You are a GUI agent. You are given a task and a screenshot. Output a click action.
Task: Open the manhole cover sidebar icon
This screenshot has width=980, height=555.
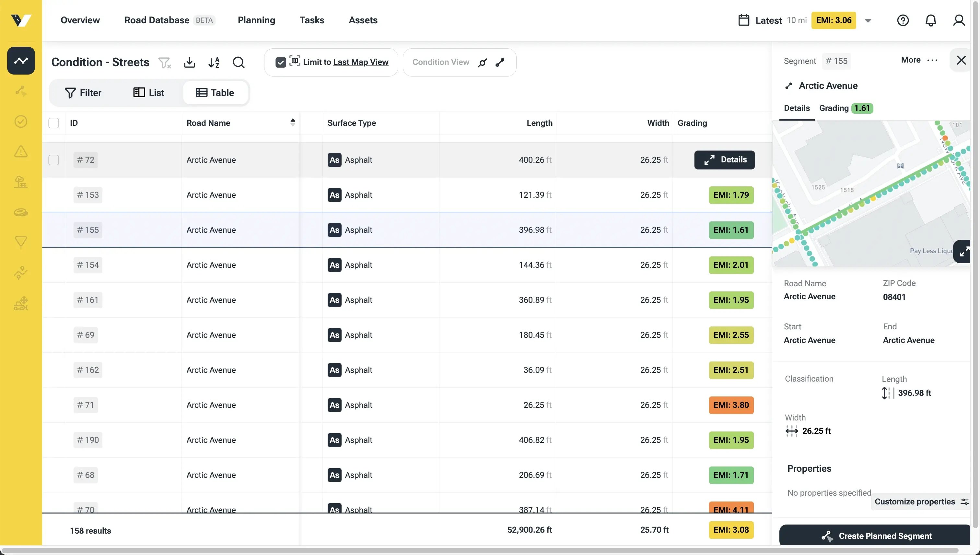point(21,212)
